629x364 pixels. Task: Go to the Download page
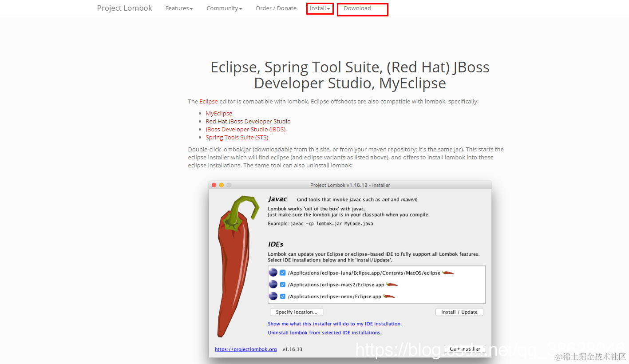coord(357,8)
